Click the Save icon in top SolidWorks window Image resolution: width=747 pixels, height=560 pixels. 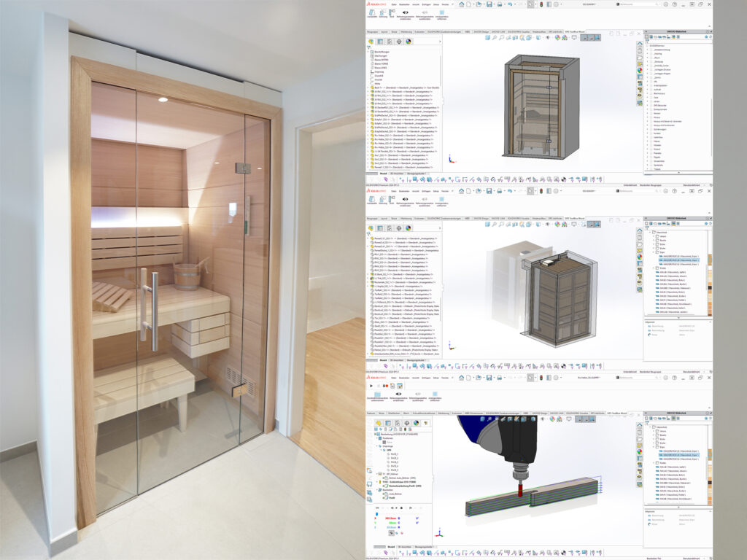(x=489, y=4)
